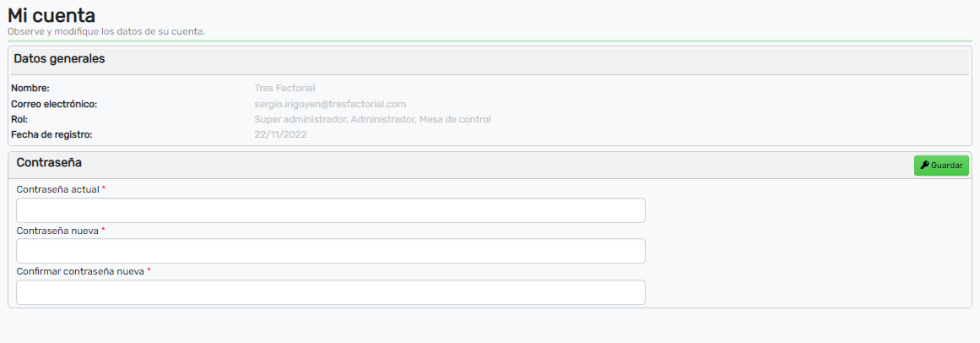Screen dimensions: 980x343
Task: Click the 'Rol:' label
Action: 19,119
